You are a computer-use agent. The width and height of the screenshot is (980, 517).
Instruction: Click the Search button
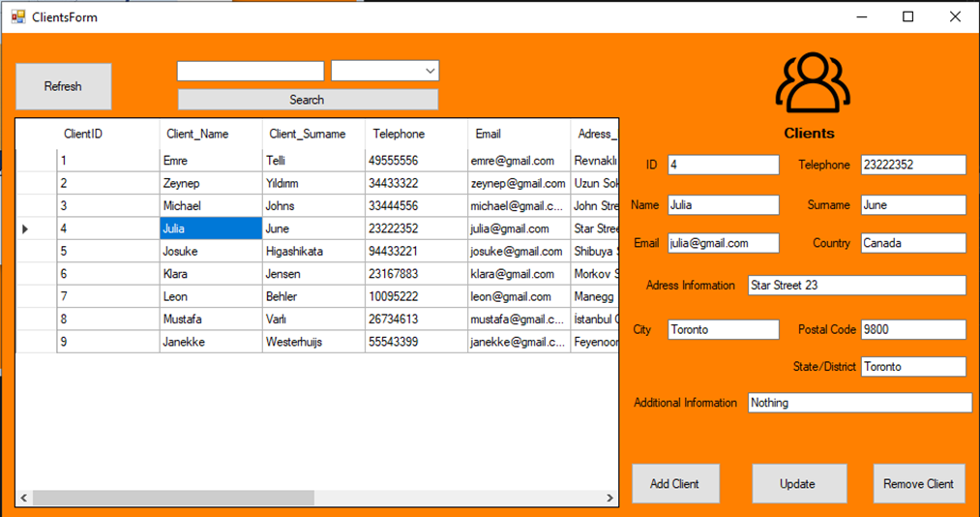pyautogui.click(x=308, y=100)
